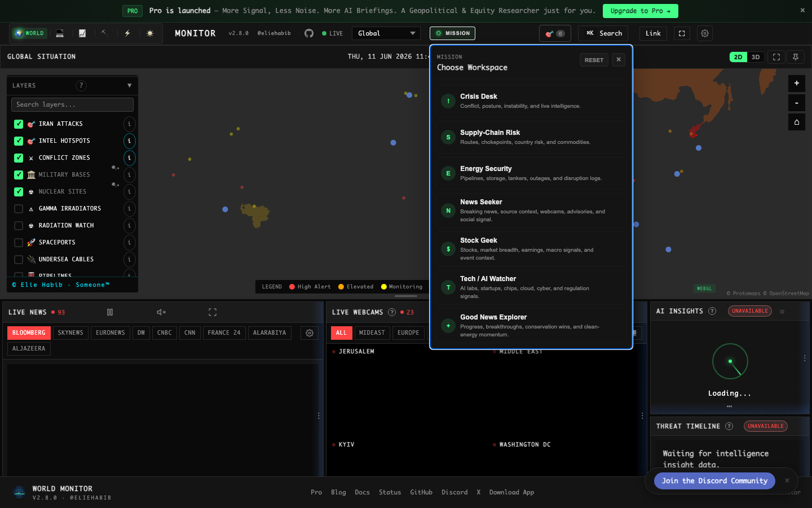
Task: Enter fullscreen via header expand icon
Action: (x=682, y=33)
